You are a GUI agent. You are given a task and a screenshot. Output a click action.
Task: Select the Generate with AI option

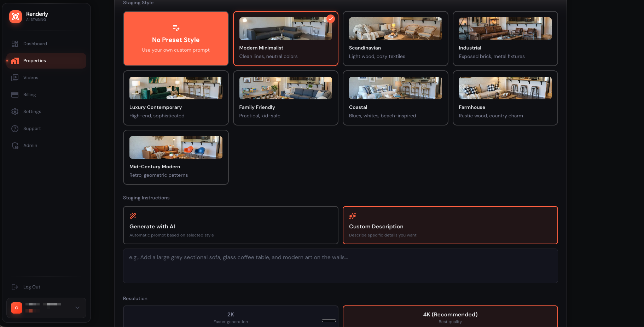[x=230, y=225]
